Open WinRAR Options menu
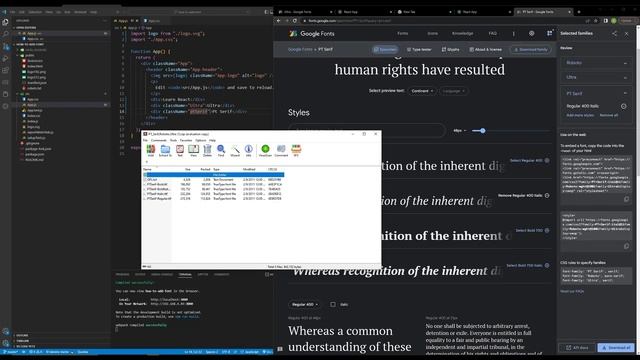Image resolution: width=640 pixels, height=360 pixels. (x=200, y=140)
